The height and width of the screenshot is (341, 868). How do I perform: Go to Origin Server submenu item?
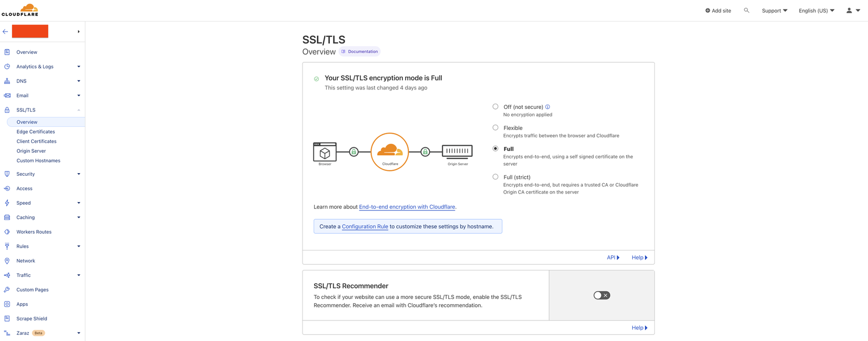coord(31,151)
